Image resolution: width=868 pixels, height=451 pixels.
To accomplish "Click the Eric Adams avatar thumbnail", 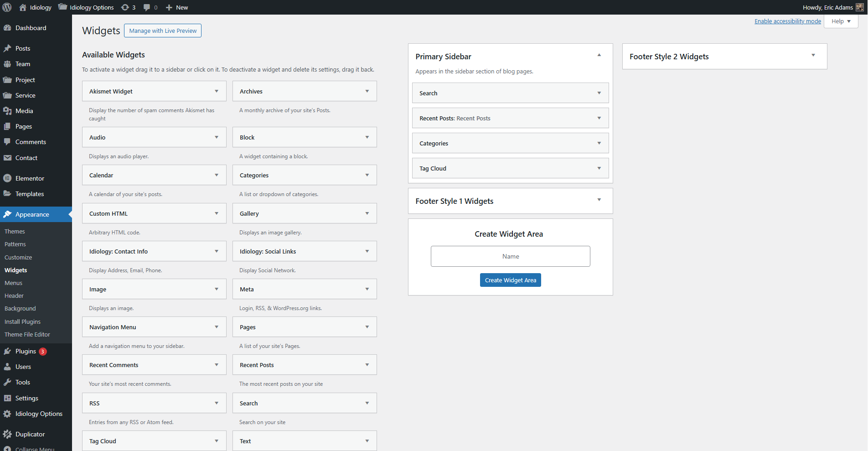I will pos(859,7).
